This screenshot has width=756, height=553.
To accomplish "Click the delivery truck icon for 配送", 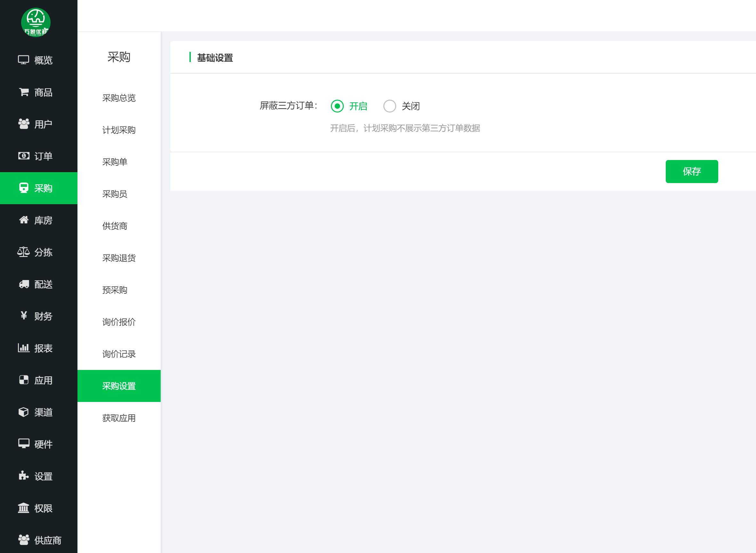I will click(23, 284).
